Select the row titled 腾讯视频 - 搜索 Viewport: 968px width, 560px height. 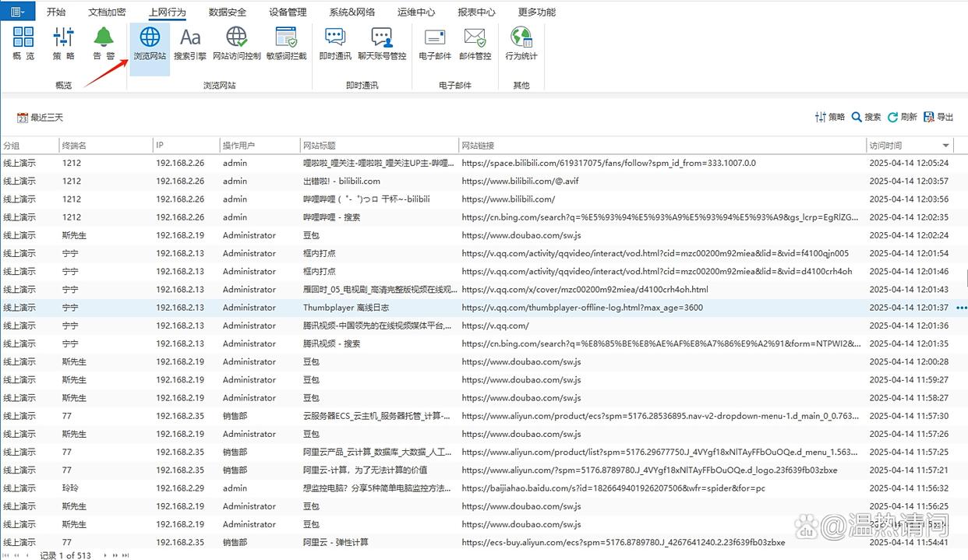(x=332, y=343)
